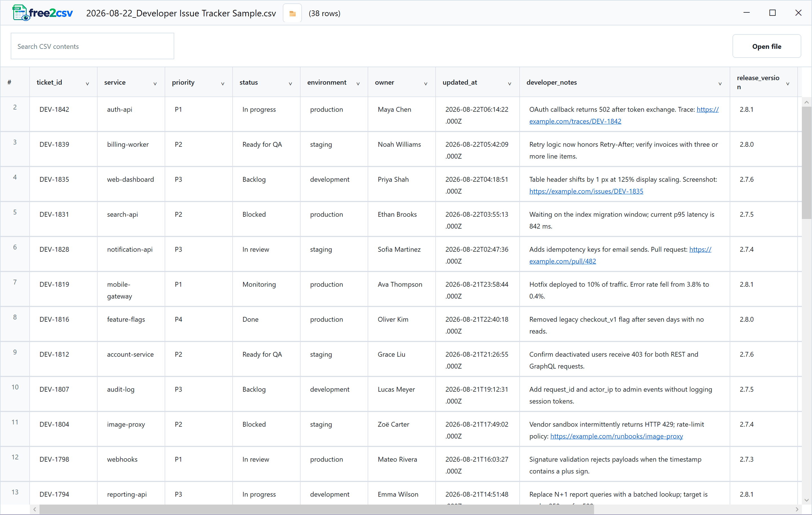Image resolution: width=812 pixels, height=515 pixels.
Task: Select the Ethan Brooks owner cell
Action: point(401,219)
